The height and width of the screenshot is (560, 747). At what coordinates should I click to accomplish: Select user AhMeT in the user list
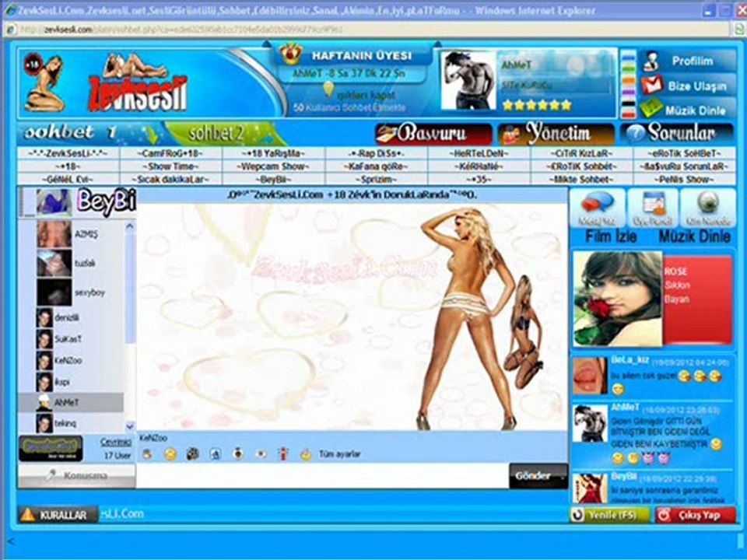pyautogui.click(x=71, y=403)
